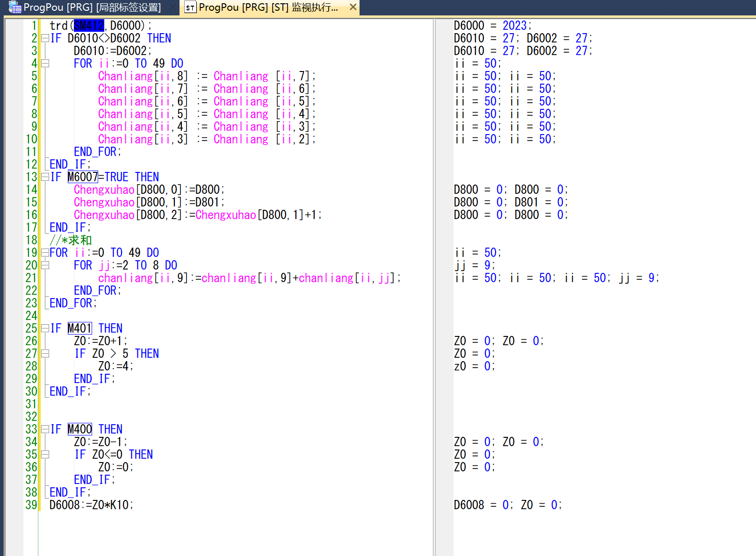Switch to ProgPou local label settings tab
The height and width of the screenshot is (556, 756).
click(92, 7)
